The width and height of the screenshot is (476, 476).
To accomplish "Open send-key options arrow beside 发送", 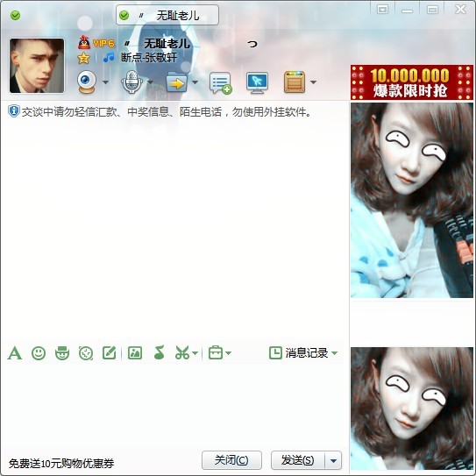I will [x=333, y=460].
